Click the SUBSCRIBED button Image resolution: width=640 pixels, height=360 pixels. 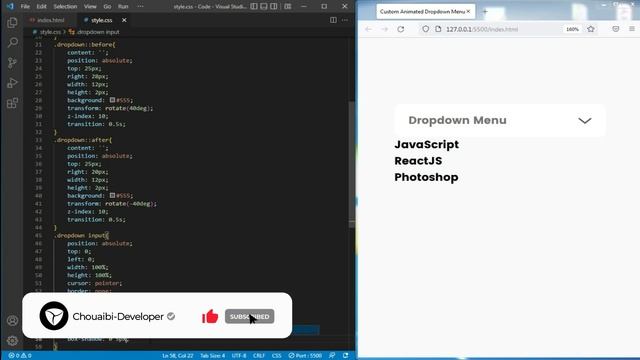coord(249,316)
